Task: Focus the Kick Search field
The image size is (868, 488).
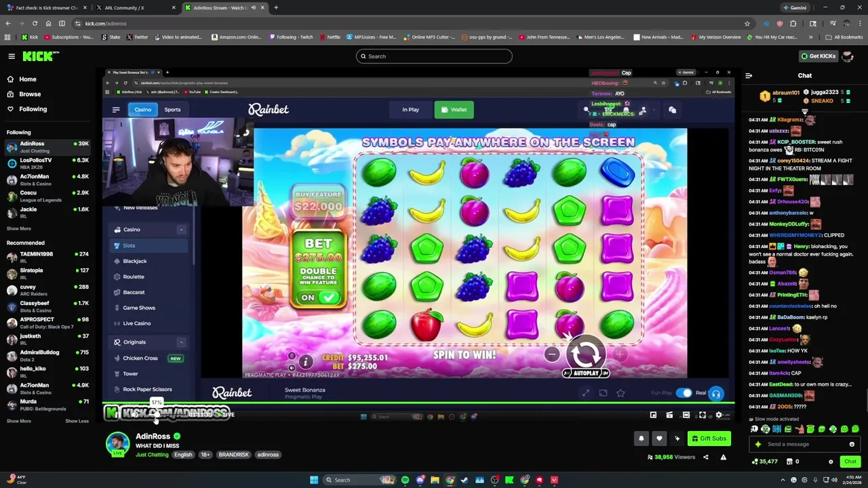Action: [434, 56]
